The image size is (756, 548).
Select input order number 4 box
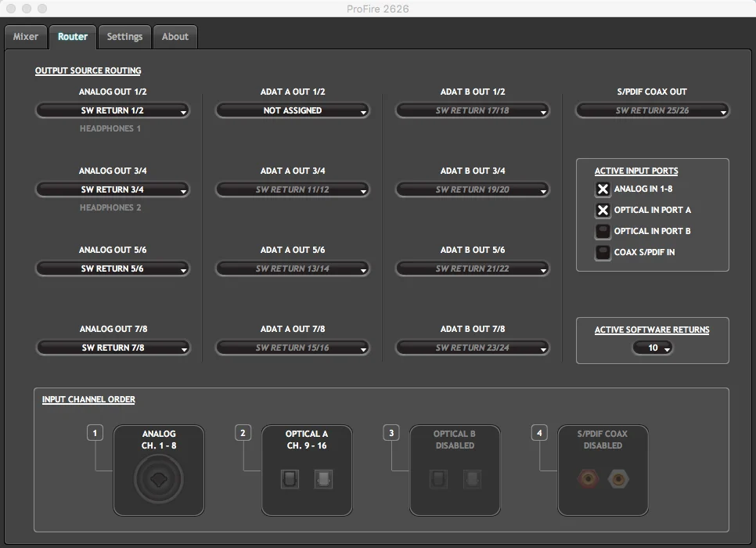point(539,433)
